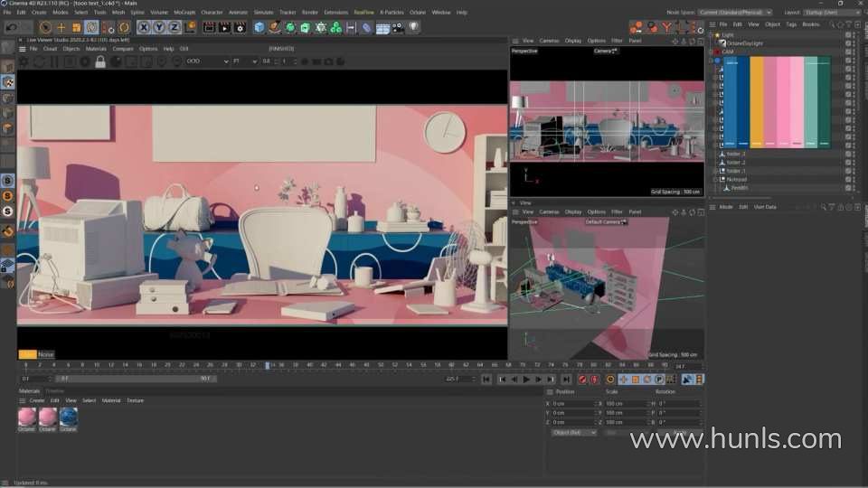Click the Record Active Objects button
868x488 pixels.
(x=583, y=380)
